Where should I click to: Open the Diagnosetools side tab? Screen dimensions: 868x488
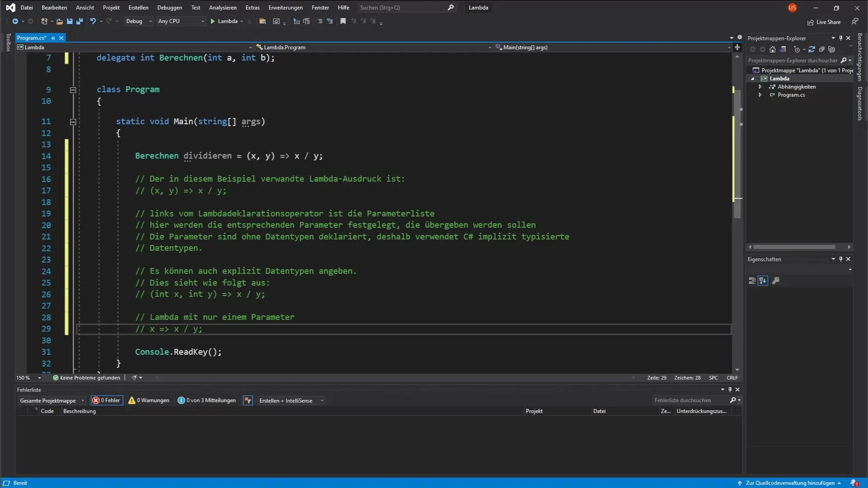(860, 103)
